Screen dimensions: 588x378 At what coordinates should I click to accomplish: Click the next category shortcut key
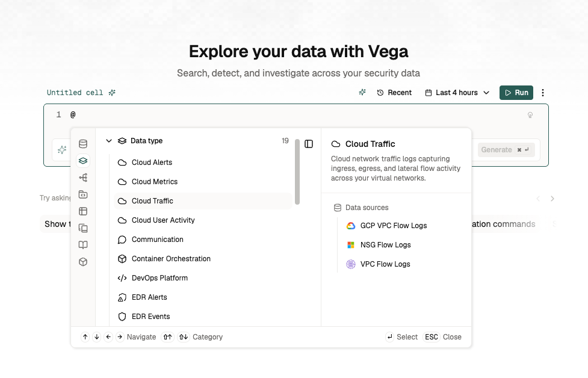point(184,337)
